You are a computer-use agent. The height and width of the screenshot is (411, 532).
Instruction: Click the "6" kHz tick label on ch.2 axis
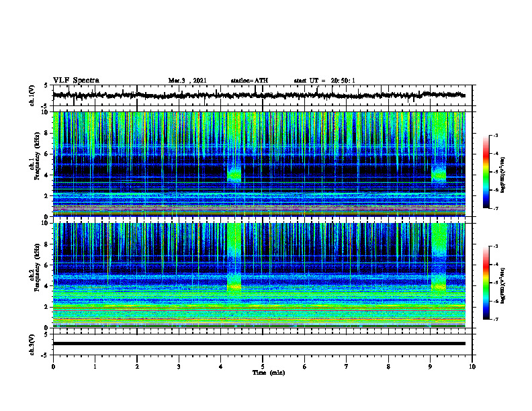point(48,265)
